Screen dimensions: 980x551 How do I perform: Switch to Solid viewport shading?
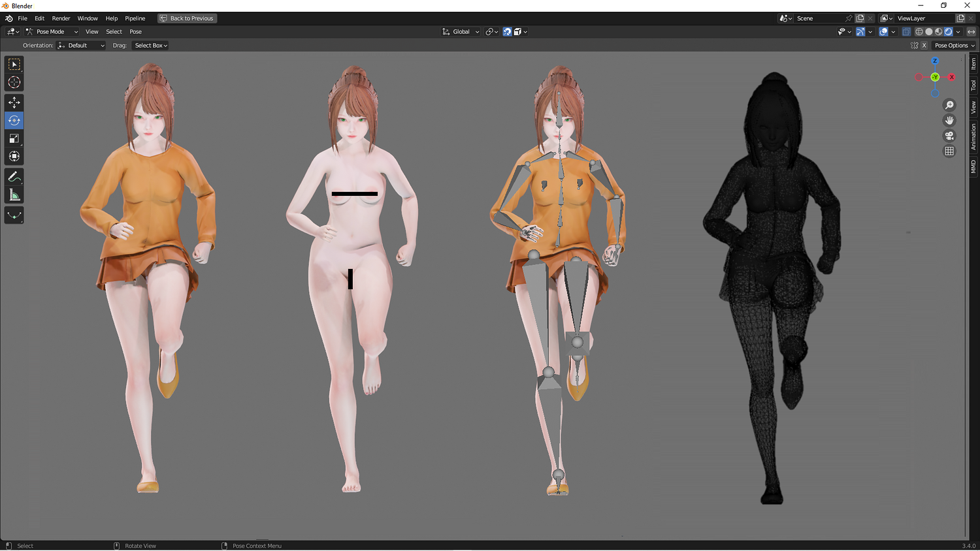pyautogui.click(x=929, y=31)
